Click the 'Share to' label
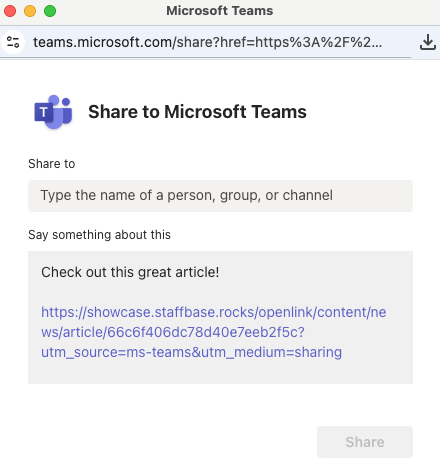 pos(52,164)
